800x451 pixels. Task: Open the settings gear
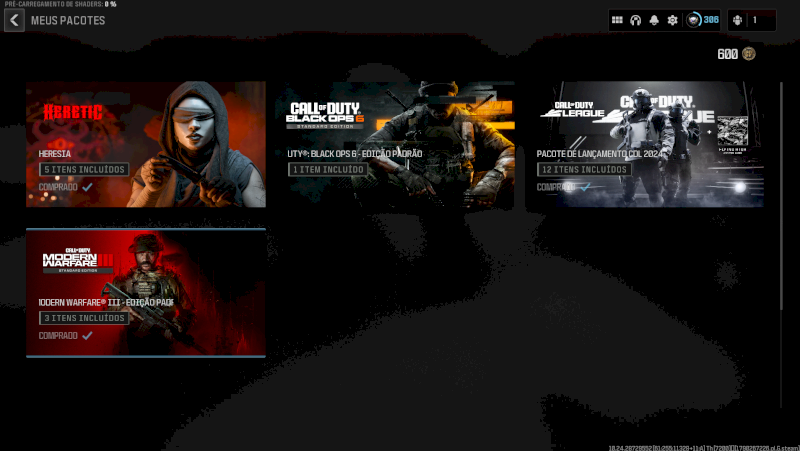[x=672, y=20]
